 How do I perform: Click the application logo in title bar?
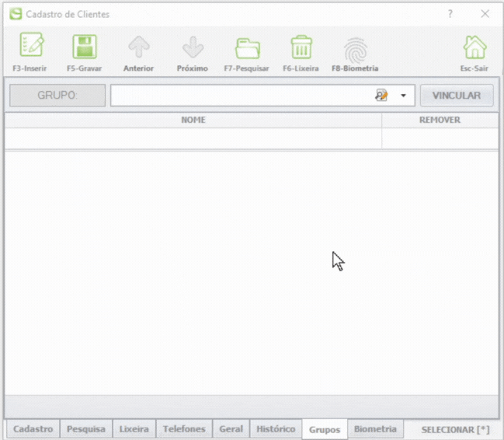(16, 14)
